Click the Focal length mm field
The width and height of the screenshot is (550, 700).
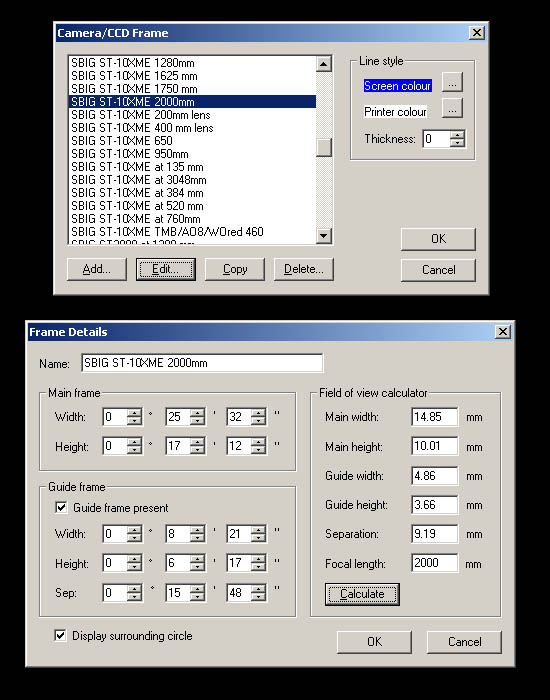(434, 563)
